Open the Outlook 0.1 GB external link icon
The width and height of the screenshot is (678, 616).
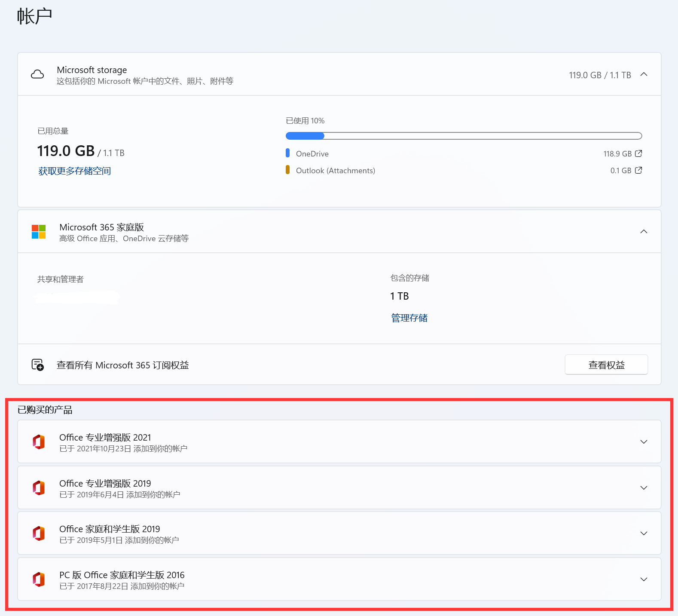coord(638,170)
